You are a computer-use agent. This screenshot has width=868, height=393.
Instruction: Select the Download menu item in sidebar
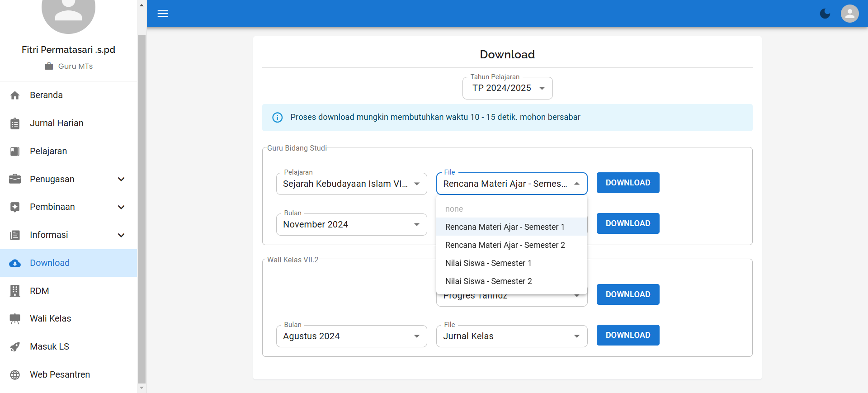point(68,263)
